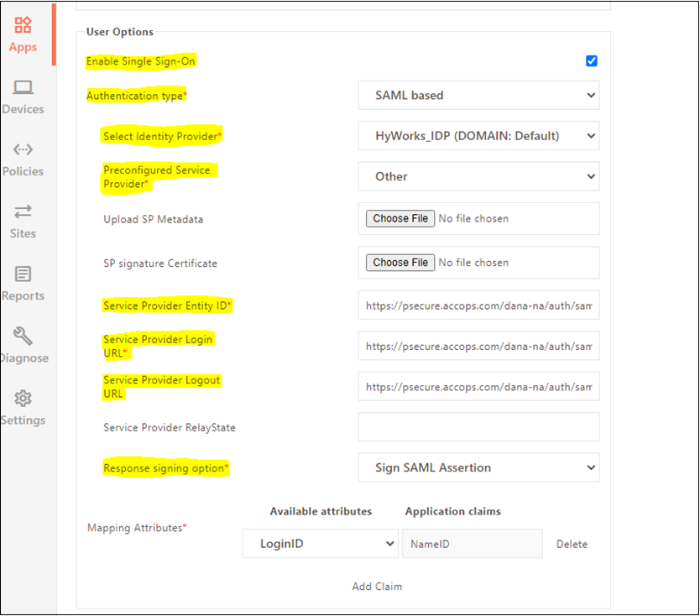The height and width of the screenshot is (616, 700).
Task: Open the Apps section icon
Action: [x=23, y=26]
